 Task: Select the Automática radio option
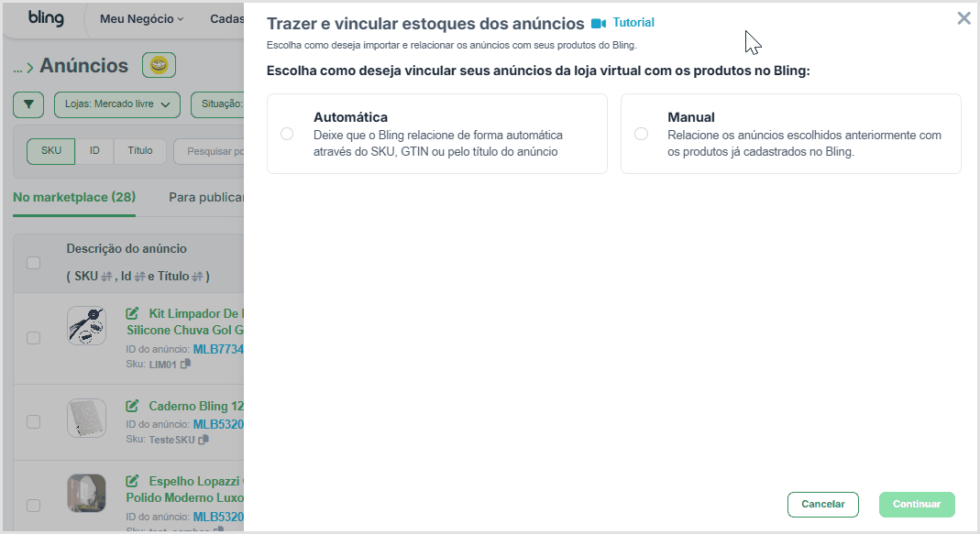click(287, 134)
